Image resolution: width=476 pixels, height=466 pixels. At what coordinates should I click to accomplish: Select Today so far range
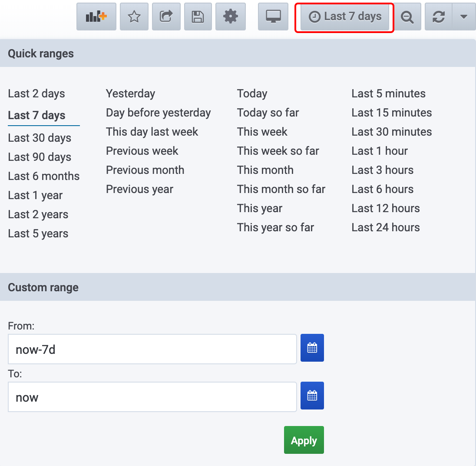coord(268,113)
